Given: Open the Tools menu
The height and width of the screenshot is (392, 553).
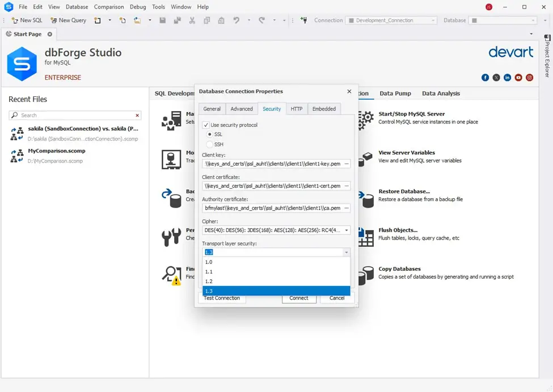Looking at the screenshot, I should tap(158, 7).
